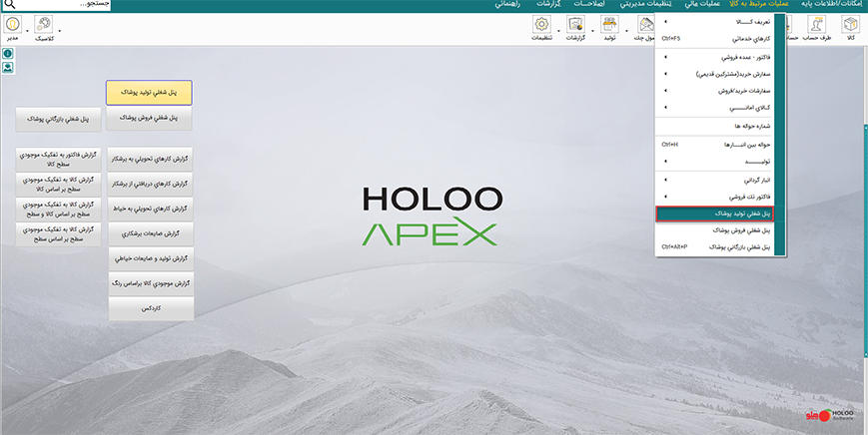The height and width of the screenshot is (435, 868).
Task: Open راهنمائی help menu
Action: [x=507, y=4]
